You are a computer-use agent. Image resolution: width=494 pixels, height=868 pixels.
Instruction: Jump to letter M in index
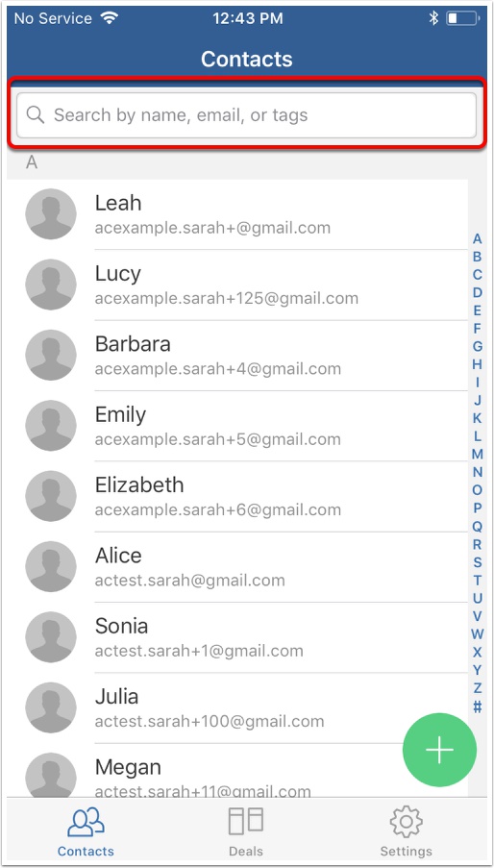[477, 455]
